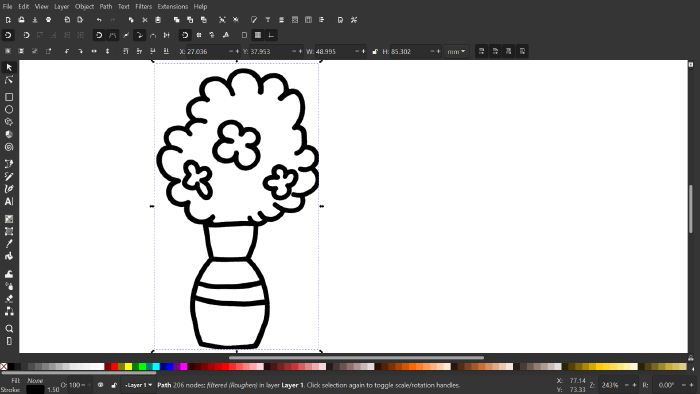
Task: Click the Undo arrow icon
Action: click(x=99, y=20)
